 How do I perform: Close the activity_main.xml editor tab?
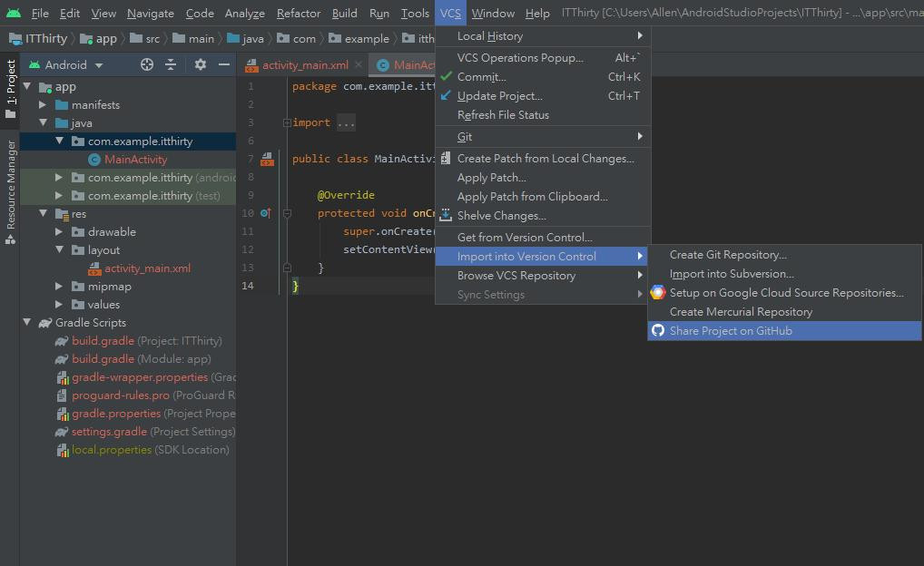point(359,64)
